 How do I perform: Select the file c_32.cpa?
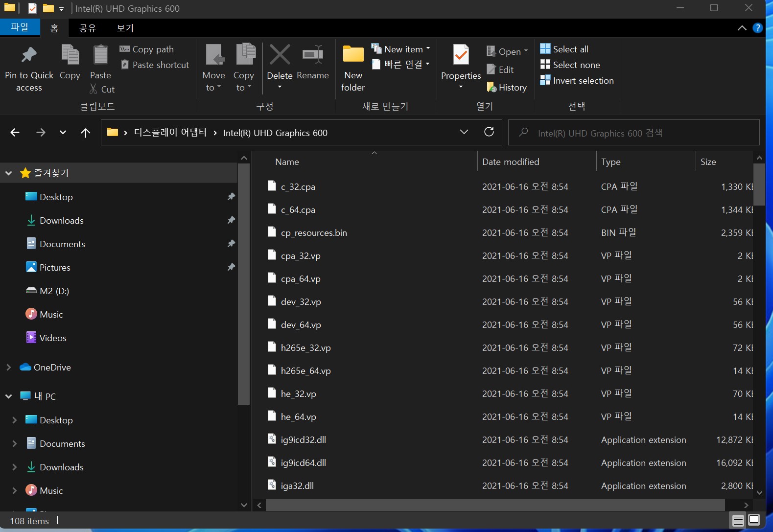coord(298,186)
